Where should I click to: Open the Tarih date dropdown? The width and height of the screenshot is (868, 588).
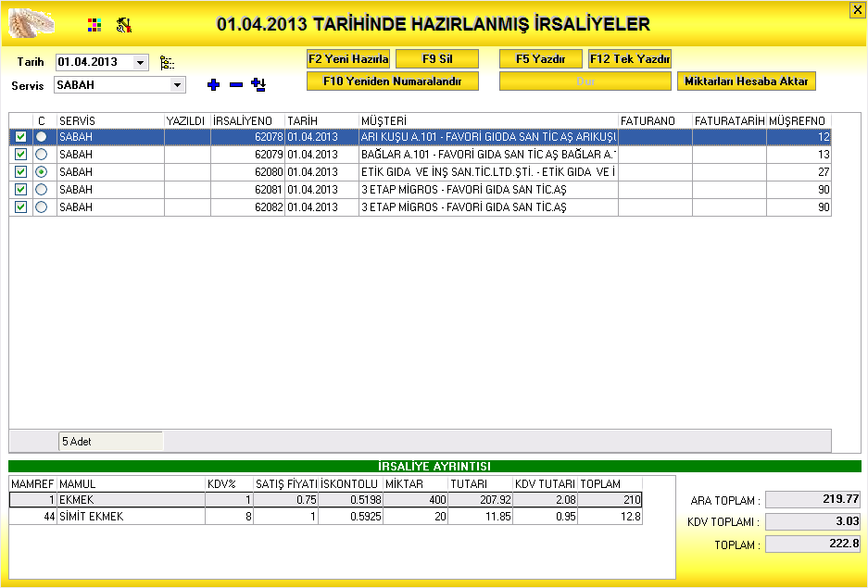coord(141,62)
